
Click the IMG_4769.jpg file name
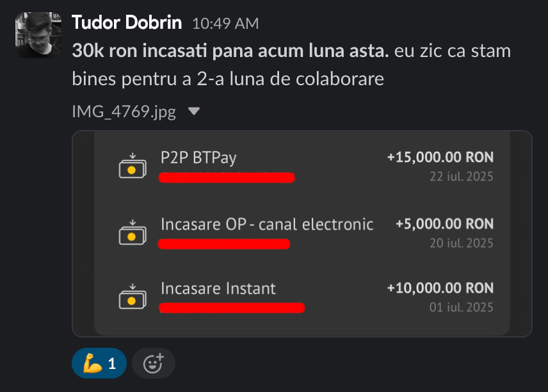tap(124, 111)
